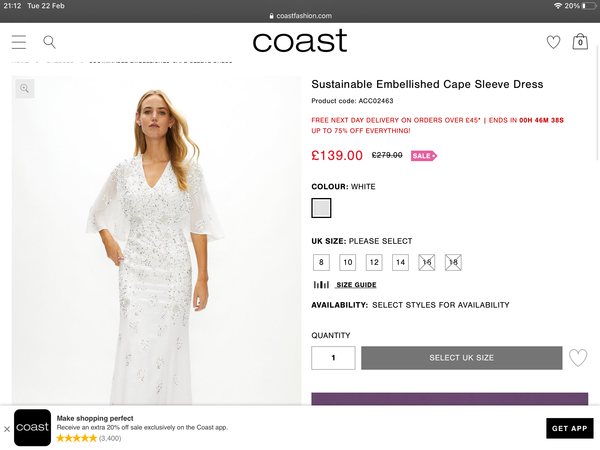The image size is (600, 450).
Task: Tap the Coast app logo icon
Action: click(33, 428)
